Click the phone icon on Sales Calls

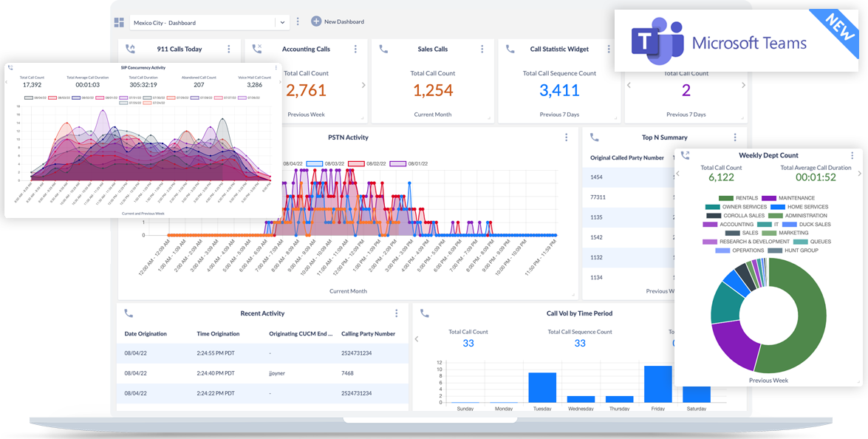(x=383, y=49)
